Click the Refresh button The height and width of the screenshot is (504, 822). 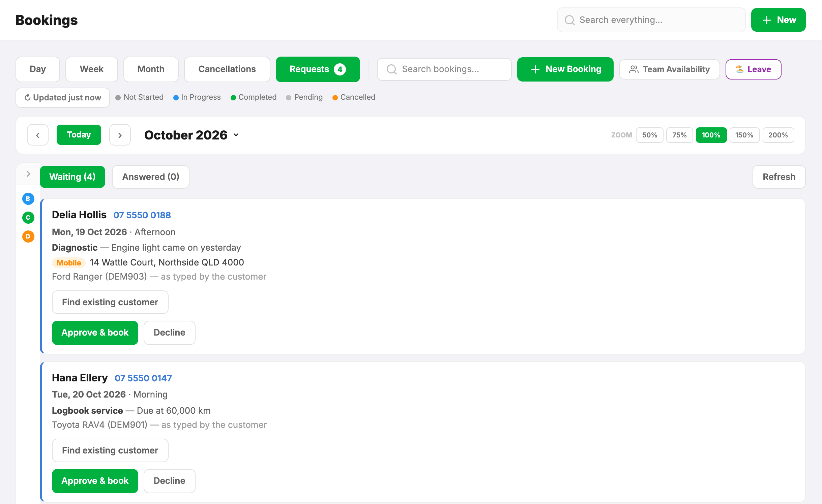[779, 177]
